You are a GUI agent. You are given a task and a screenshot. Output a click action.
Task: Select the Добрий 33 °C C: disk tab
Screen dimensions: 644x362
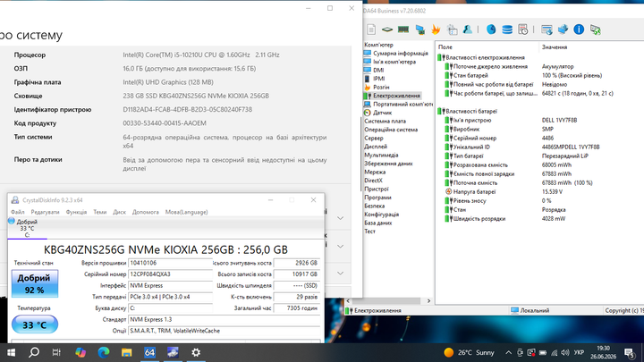[27, 228]
